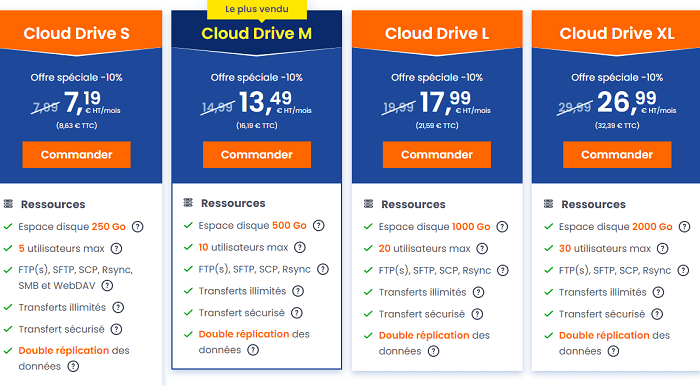
Task: Show help for Transferts illimités in Drive S
Action: click(118, 307)
